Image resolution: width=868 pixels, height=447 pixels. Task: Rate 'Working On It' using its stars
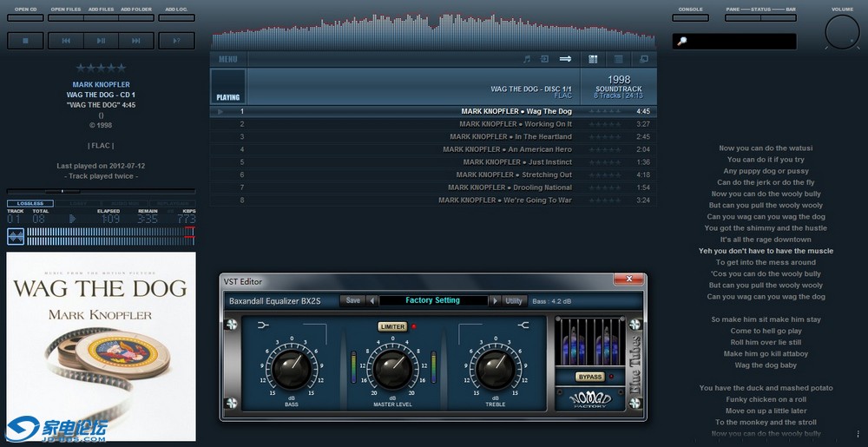tap(605, 124)
